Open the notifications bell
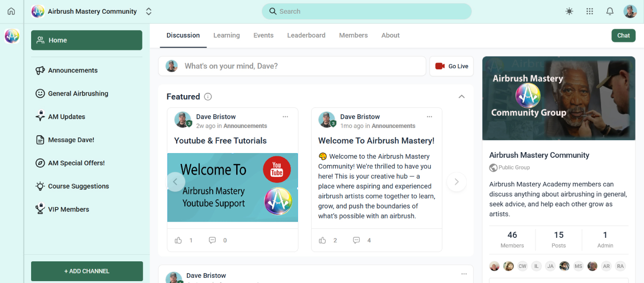Image resolution: width=644 pixels, height=283 pixels. [x=610, y=11]
